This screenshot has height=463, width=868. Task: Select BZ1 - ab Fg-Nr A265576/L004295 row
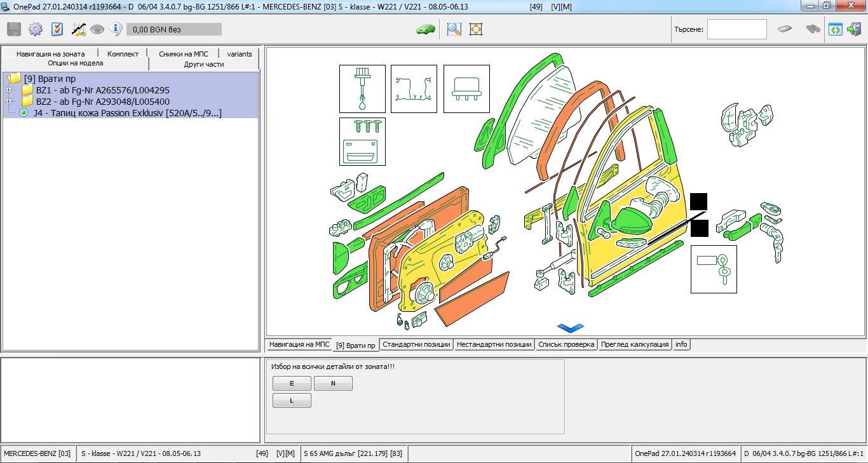pyautogui.click(x=103, y=90)
